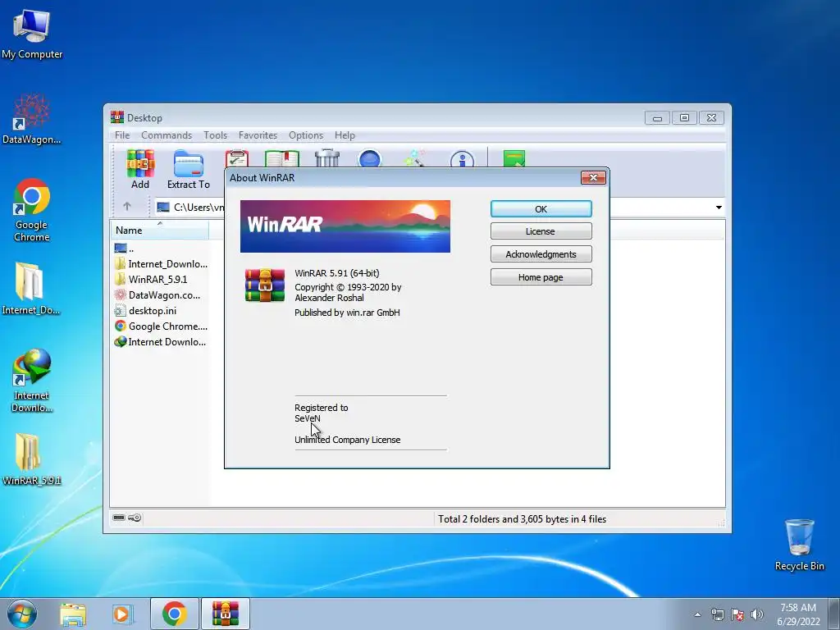This screenshot has width=840, height=630.
Task: Open the media player taskbar icon
Action: [x=122, y=614]
